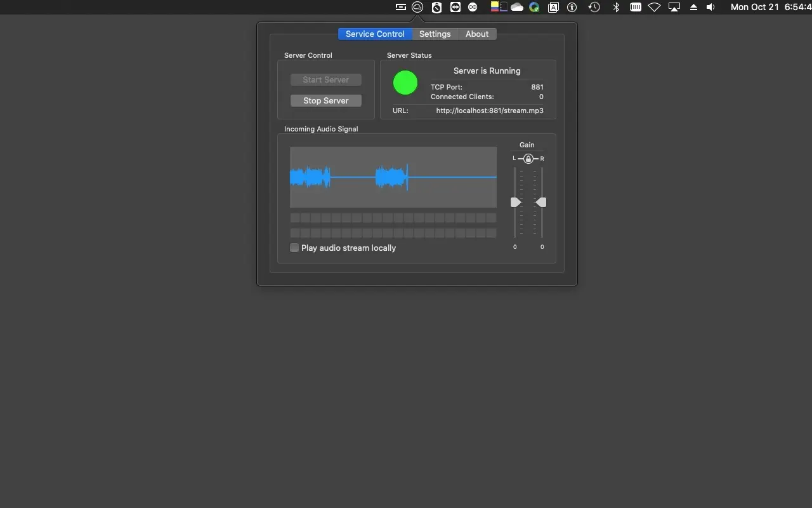Open the AirPlay display menu
The height and width of the screenshot is (508, 812).
click(x=674, y=7)
